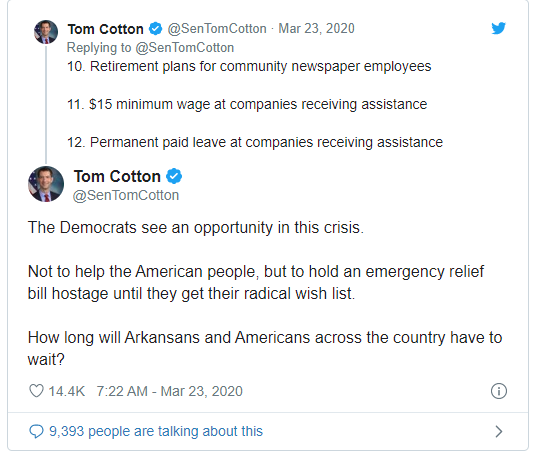Open Tom Cotton's small profile avatar
The height and width of the screenshot is (459, 540).
46,32
